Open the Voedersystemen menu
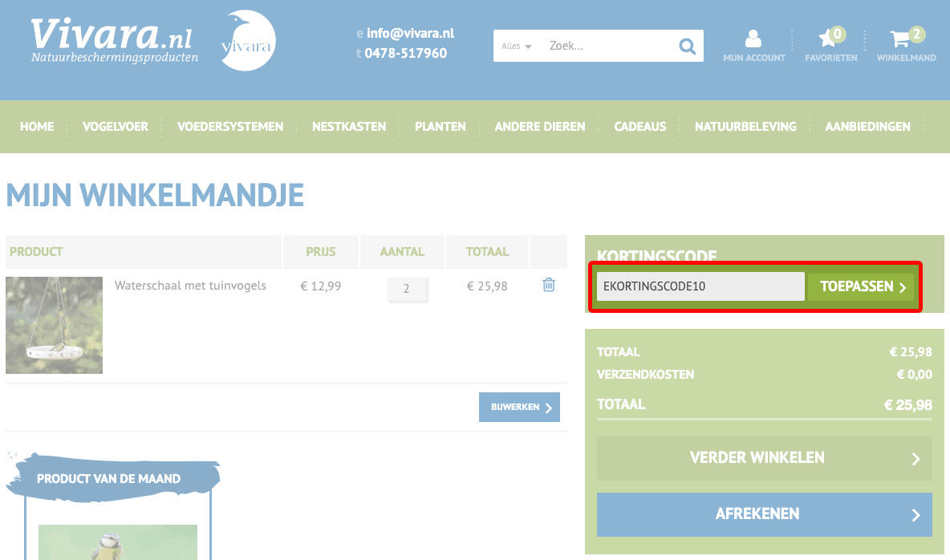 230,127
